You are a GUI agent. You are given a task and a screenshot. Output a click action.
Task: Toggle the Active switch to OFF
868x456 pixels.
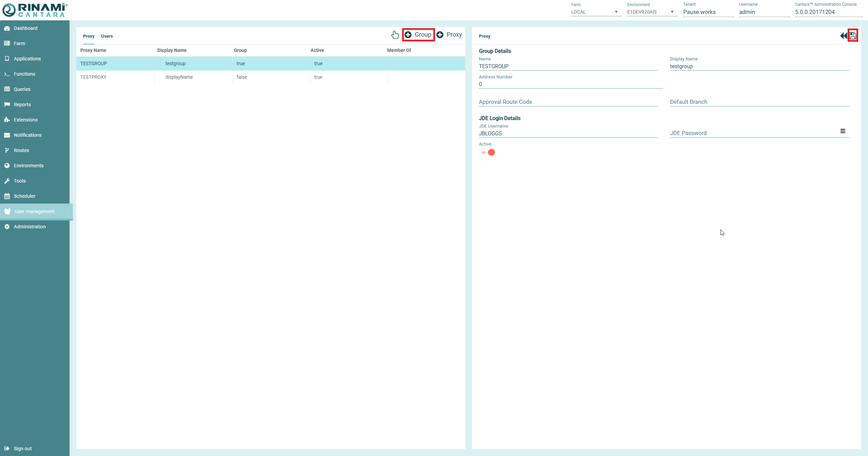coord(487,152)
